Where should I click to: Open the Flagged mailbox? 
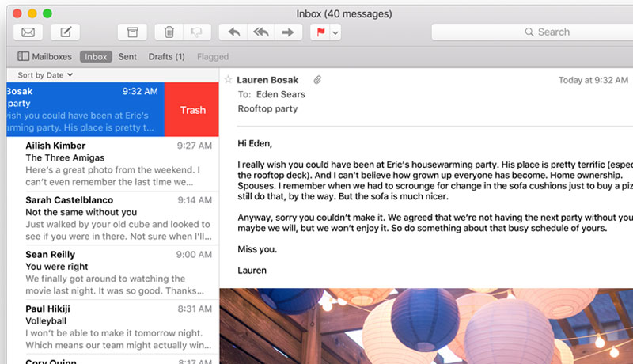[x=213, y=57]
